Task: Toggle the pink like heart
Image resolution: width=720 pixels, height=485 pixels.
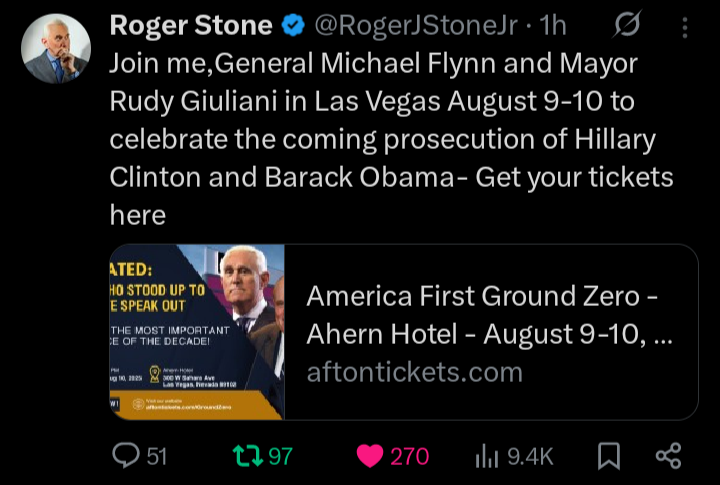Action: click(370, 456)
